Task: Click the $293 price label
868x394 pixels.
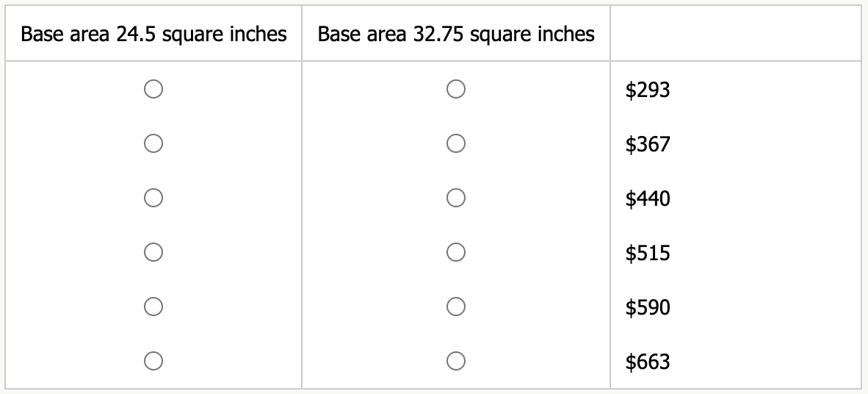Action: pyautogui.click(x=648, y=90)
